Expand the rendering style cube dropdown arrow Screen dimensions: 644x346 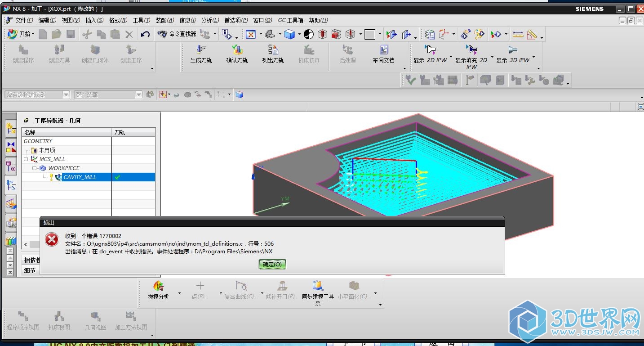coord(299,34)
